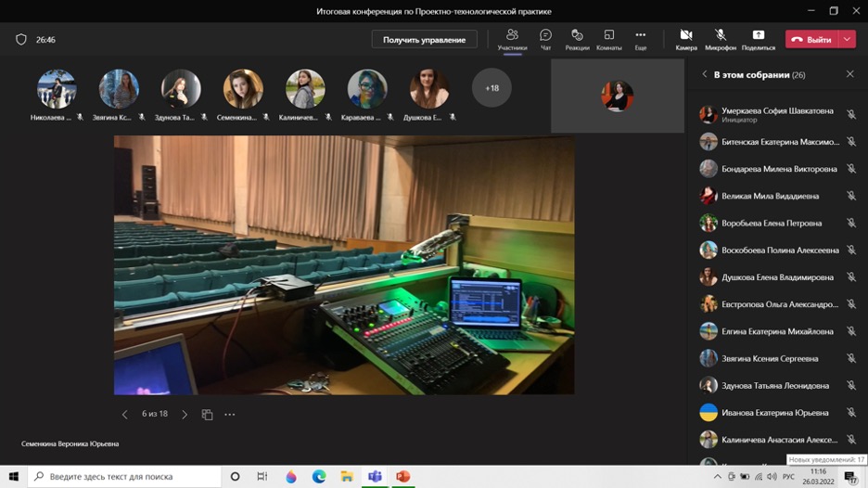Screen dimensions: 868x488
Task: Collapse the participants panel with back chevron
Action: [x=704, y=74]
